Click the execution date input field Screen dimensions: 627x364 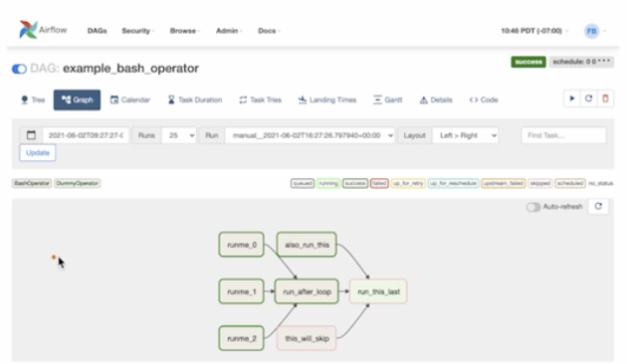click(x=86, y=135)
